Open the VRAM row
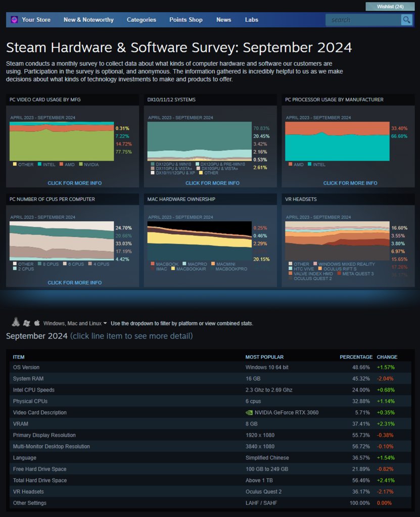Viewport: 420px width, 517px height. click(210, 424)
